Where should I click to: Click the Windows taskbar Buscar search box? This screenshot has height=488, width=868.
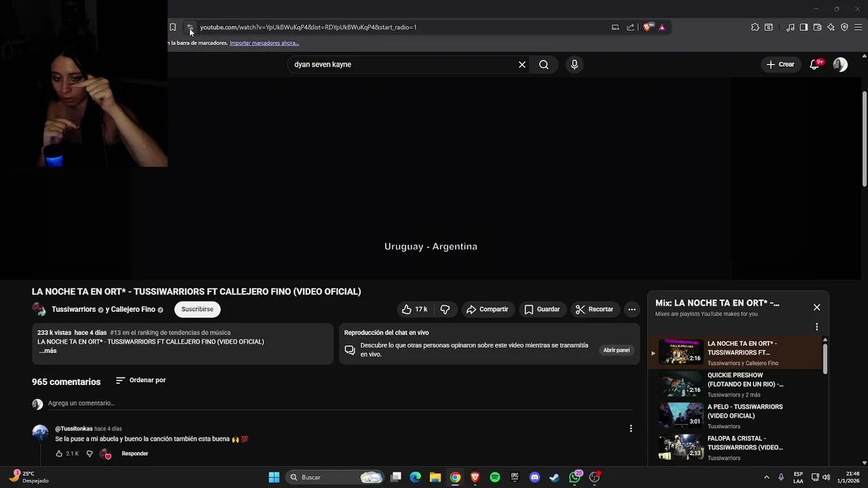pyautogui.click(x=335, y=477)
